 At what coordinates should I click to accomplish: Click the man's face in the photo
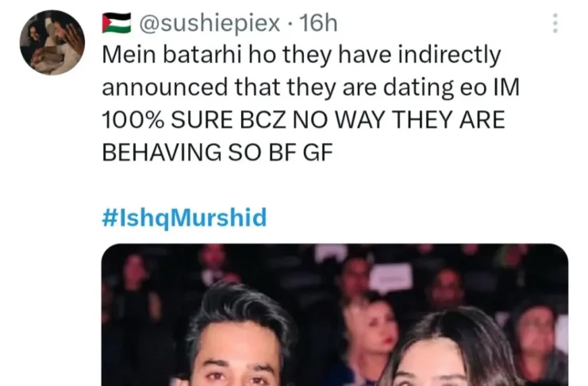(240, 357)
